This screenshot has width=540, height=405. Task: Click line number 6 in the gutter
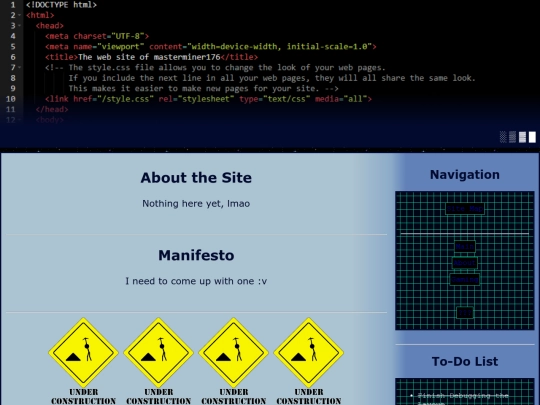point(13,57)
